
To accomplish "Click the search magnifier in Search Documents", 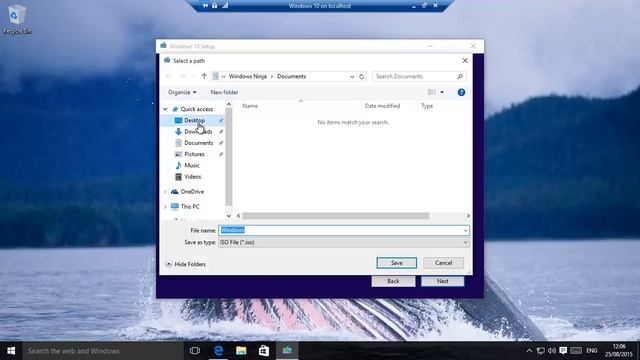I will [460, 76].
